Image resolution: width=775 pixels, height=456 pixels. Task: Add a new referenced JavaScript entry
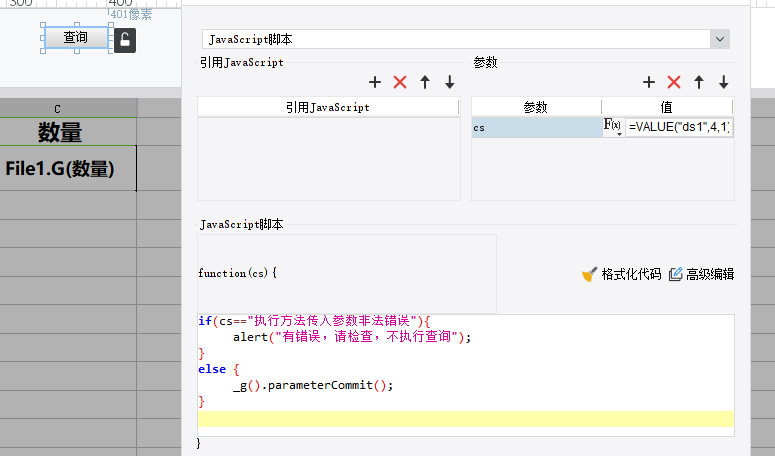pos(375,82)
